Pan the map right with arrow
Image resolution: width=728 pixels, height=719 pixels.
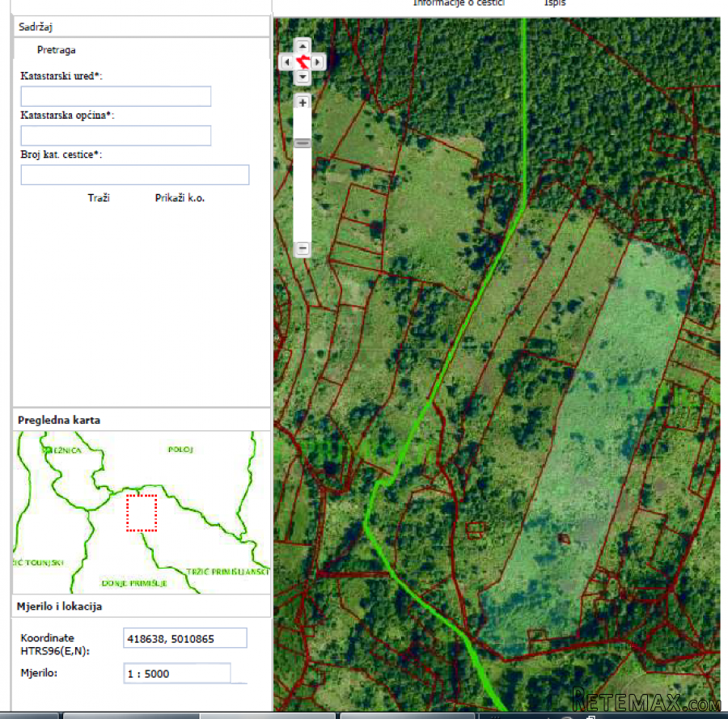coord(318,61)
